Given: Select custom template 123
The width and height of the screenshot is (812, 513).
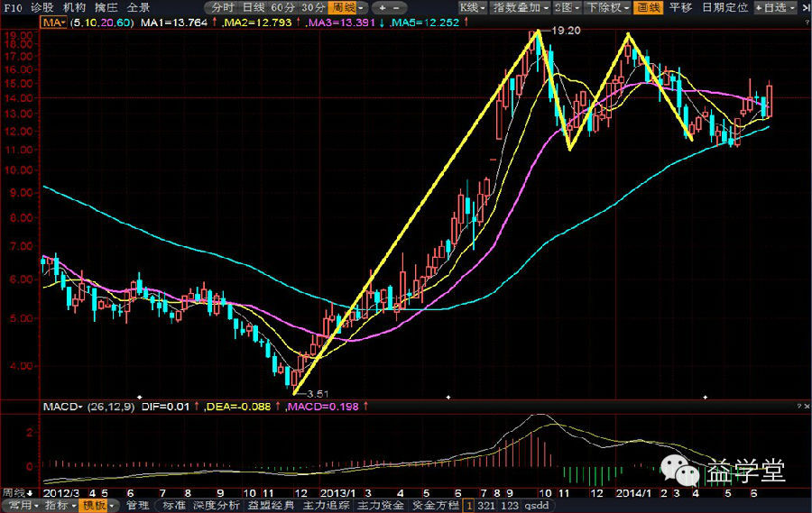Looking at the screenshot, I should pyautogui.click(x=510, y=505).
